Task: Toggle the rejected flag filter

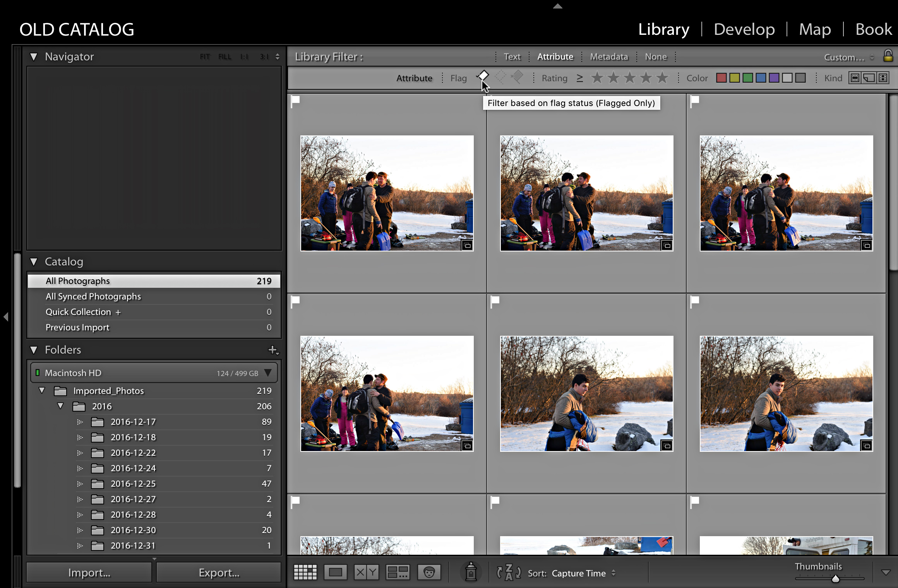Action: pyautogui.click(x=517, y=77)
